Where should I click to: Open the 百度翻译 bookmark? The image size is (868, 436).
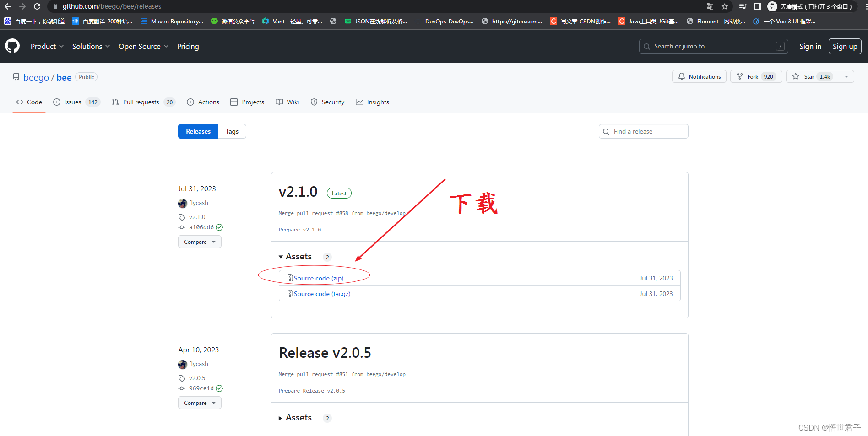click(x=102, y=21)
